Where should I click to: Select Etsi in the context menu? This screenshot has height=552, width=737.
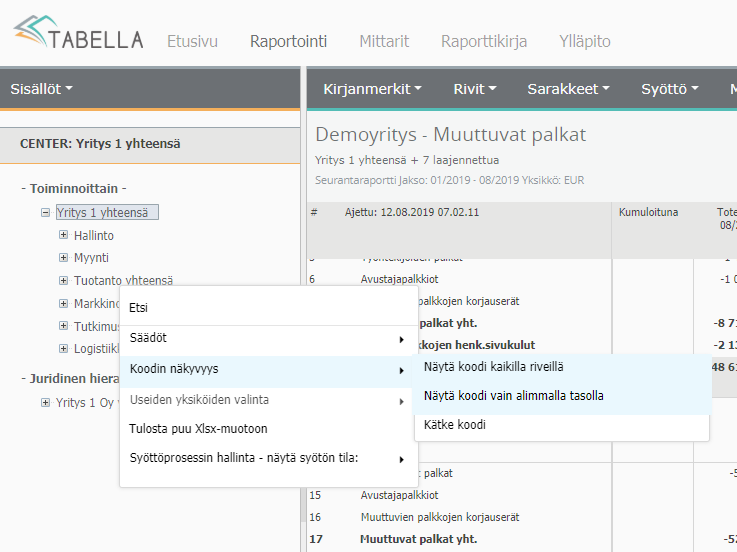pos(139,308)
